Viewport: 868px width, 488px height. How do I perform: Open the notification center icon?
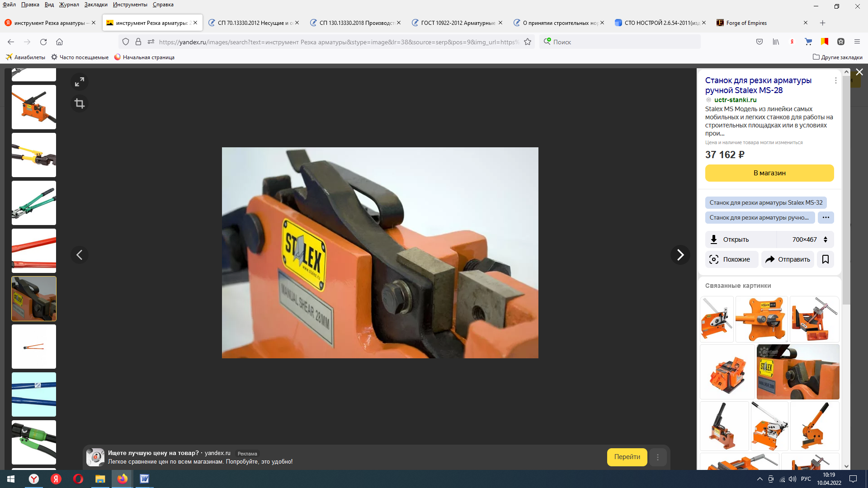click(x=853, y=479)
